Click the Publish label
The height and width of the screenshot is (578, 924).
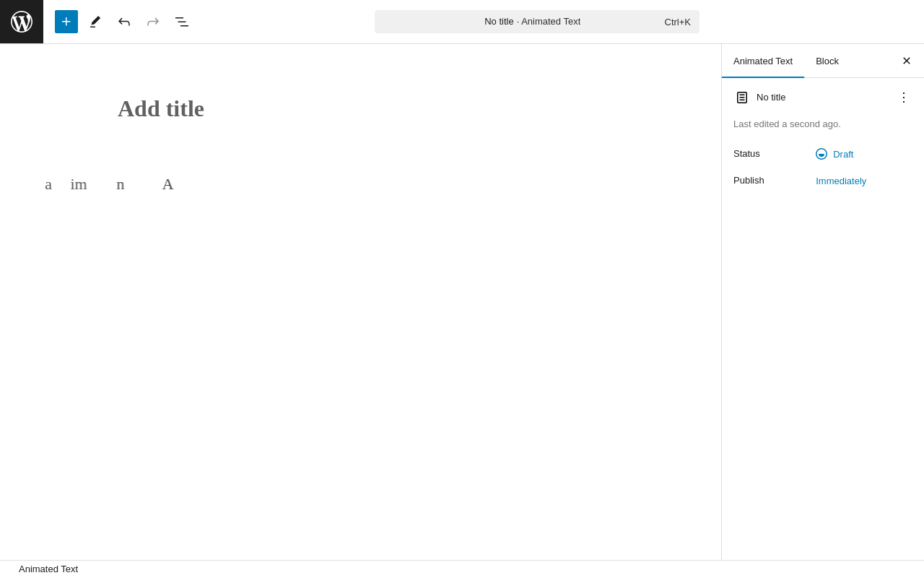pyautogui.click(x=749, y=181)
